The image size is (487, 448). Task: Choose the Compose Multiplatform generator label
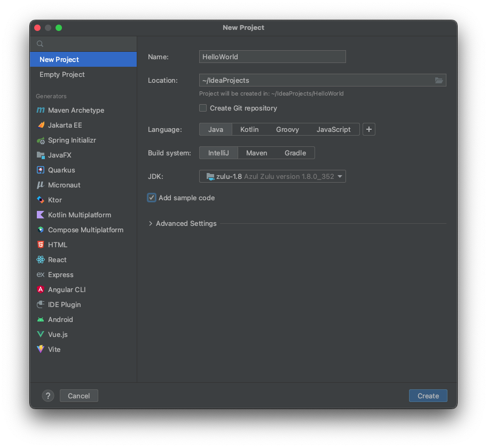pyautogui.click(x=86, y=230)
